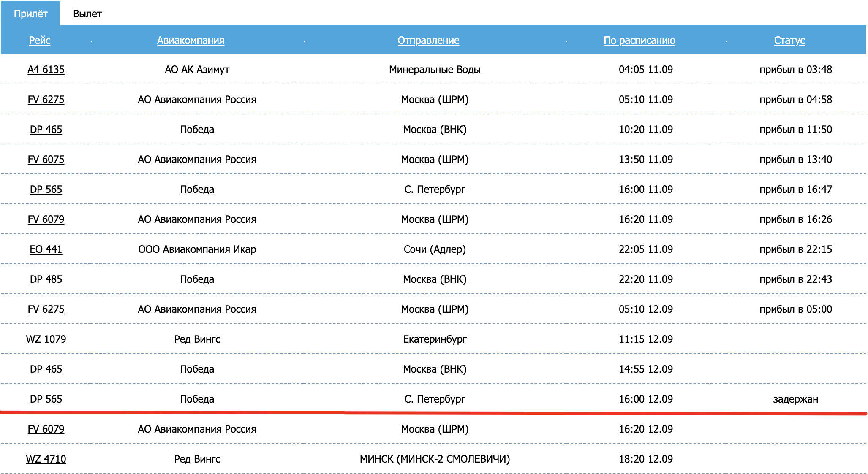Switch to the Вылет tab
This screenshot has width=868, height=474.
coord(87,14)
